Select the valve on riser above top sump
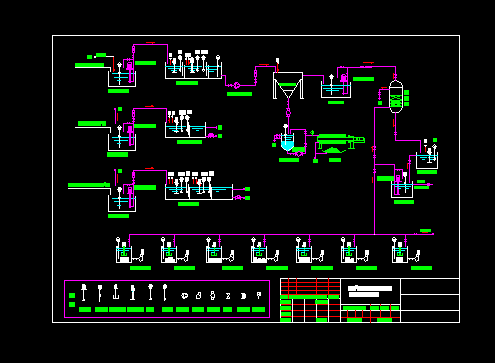The image size is (495, 363). point(133,50)
